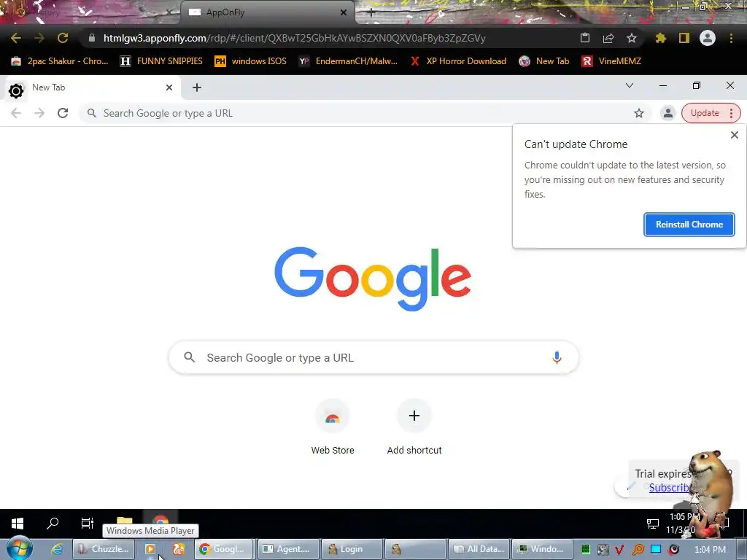Open the VineMEMZ bookmark
This screenshot has width=747, height=560.
point(611,61)
